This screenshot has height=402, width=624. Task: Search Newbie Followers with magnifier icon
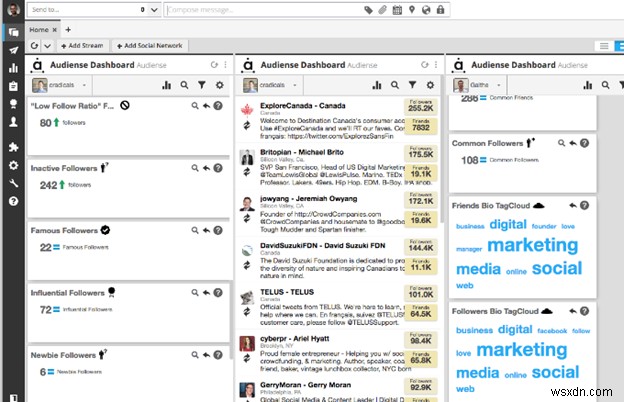tap(195, 355)
